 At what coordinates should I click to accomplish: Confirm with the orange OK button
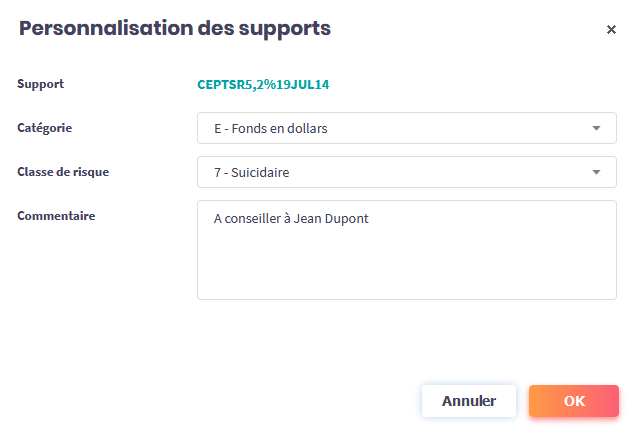click(x=573, y=401)
